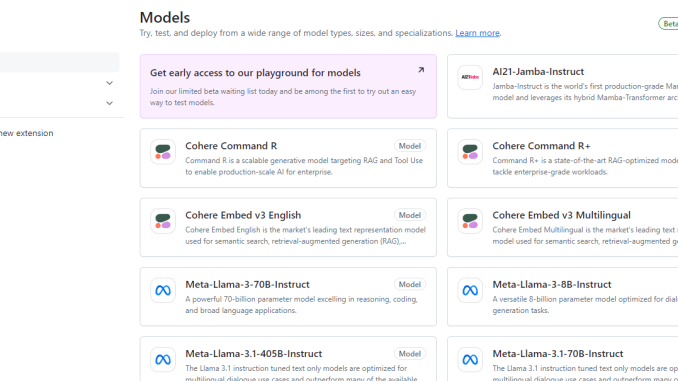Click the Model tag on Meta-Llama-3-70B-Instruct

pyautogui.click(x=409, y=285)
